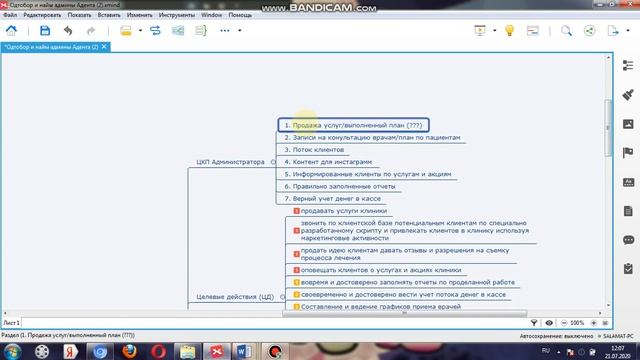Add a summary bracket icon
The width and height of the screenshot is (640, 360).
click(201, 31)
